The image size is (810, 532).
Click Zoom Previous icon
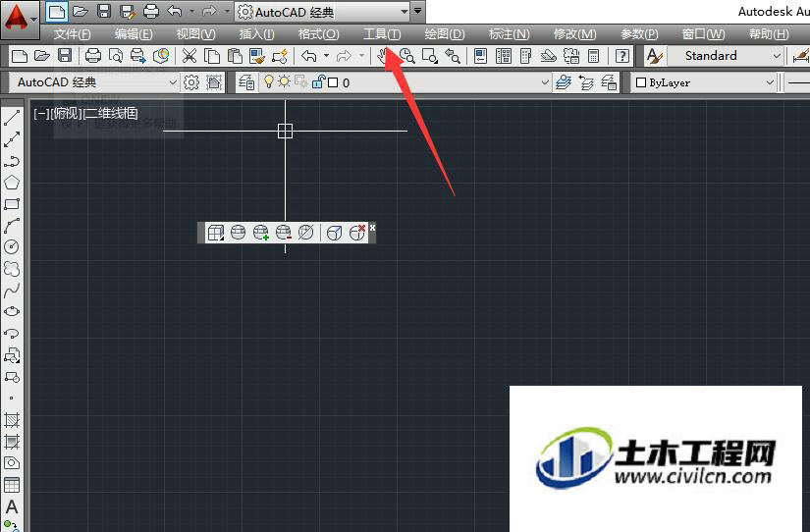click(x=453, y=56)
